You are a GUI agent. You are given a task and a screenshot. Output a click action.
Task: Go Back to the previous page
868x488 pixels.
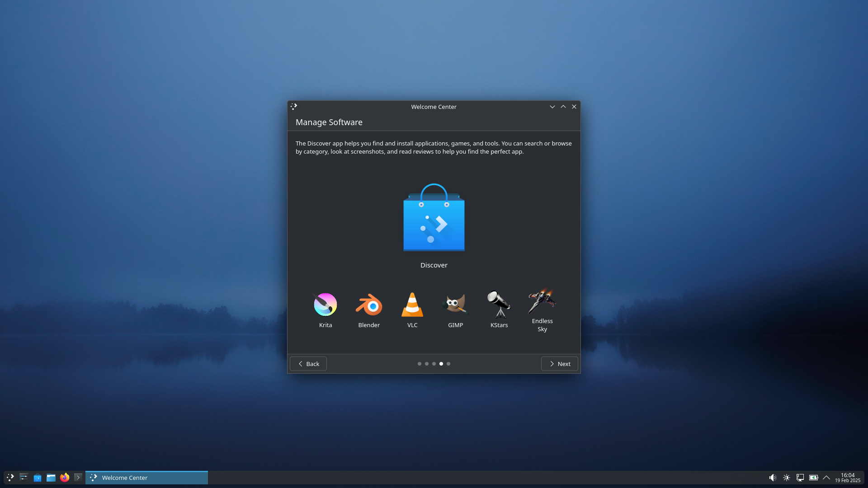[x=308, y=364]
